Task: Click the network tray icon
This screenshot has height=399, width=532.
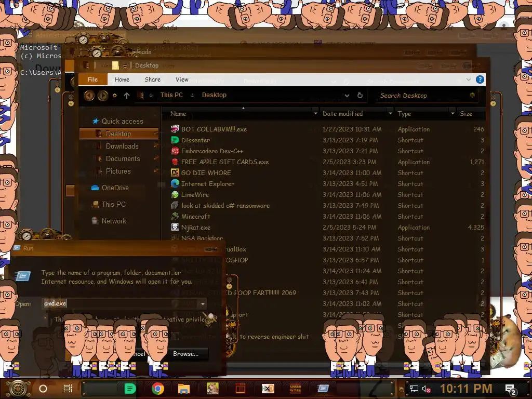Action: click(414, 389)
